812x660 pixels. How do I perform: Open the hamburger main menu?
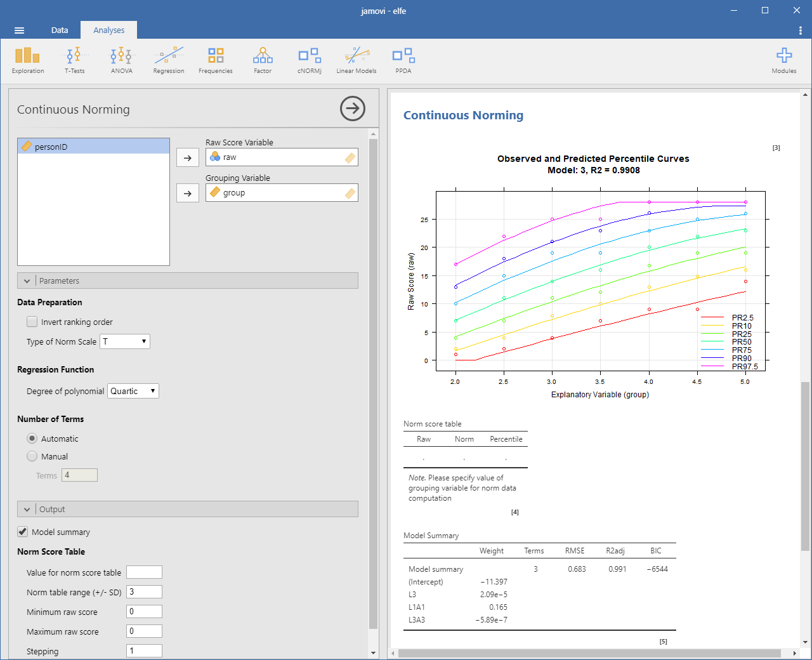[x=19, y=30]
